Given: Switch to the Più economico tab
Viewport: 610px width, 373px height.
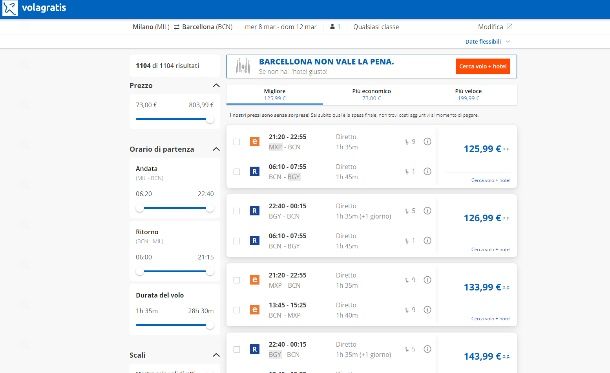Looking at the screenshot, I should click(372, 95).
